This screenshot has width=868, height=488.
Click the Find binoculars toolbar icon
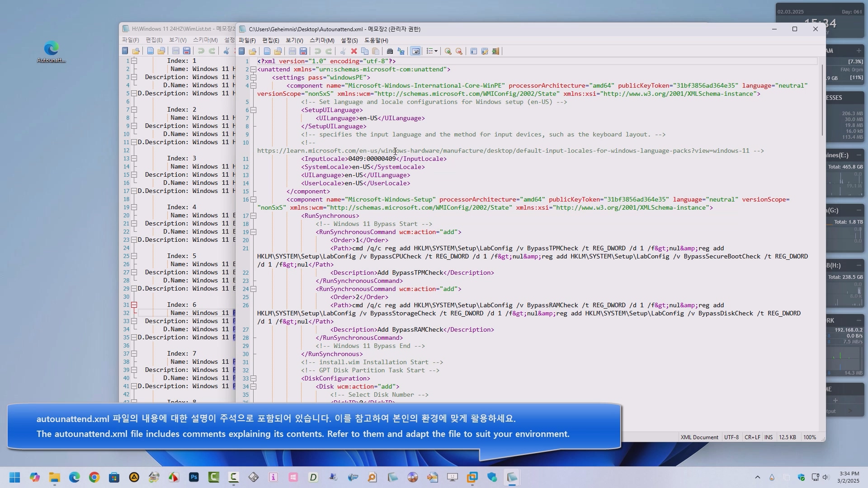pos(390,52)
